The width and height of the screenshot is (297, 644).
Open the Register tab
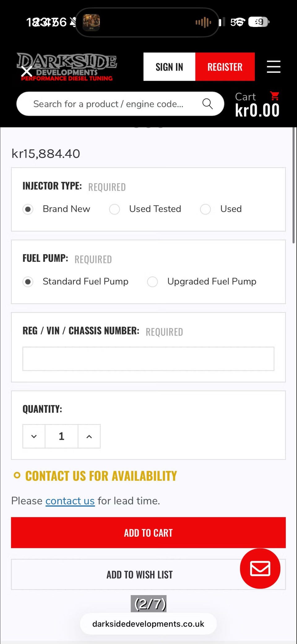[x=225, y=67]
